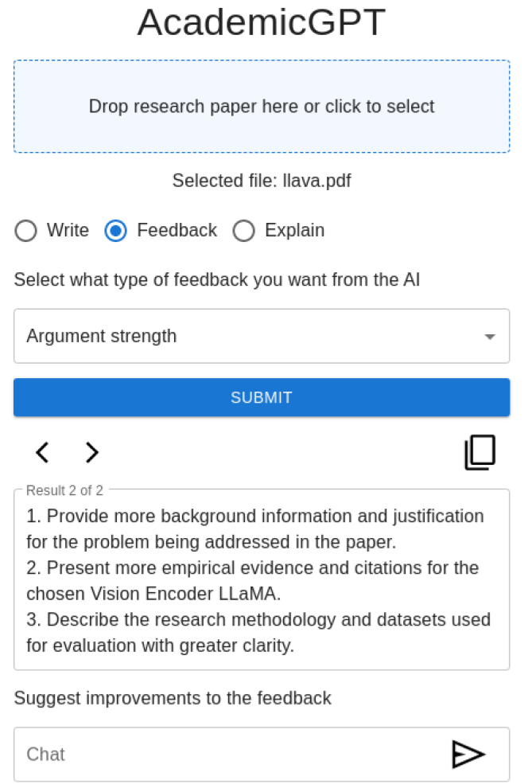Click the 'Select what type of feedback' label
The width and height of the screenshot is (532, 784).
pyautogui.click(x=217, y=279)
